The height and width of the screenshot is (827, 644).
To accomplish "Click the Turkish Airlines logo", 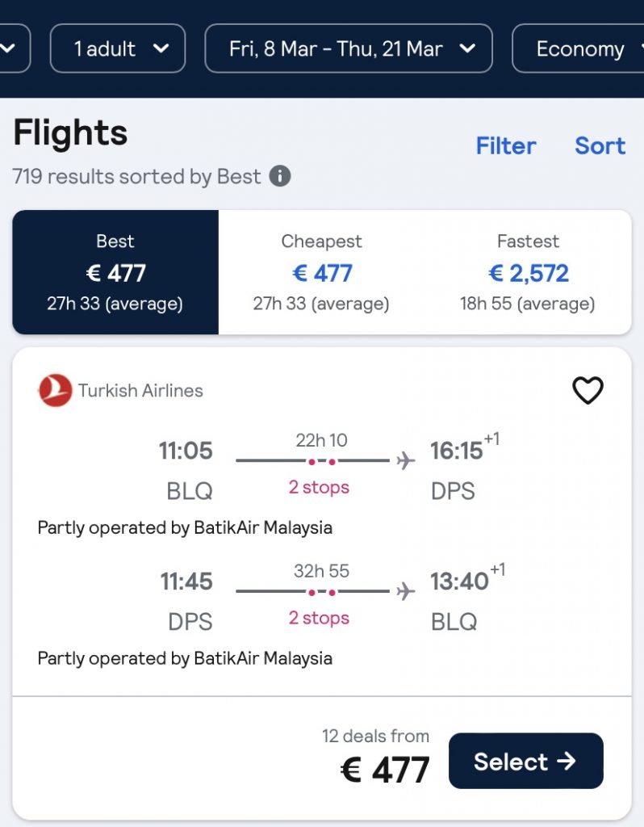I will (55, 391).
